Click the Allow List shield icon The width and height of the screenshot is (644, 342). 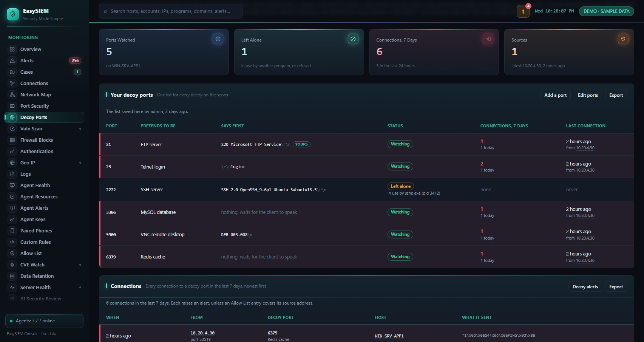(12, 254)
